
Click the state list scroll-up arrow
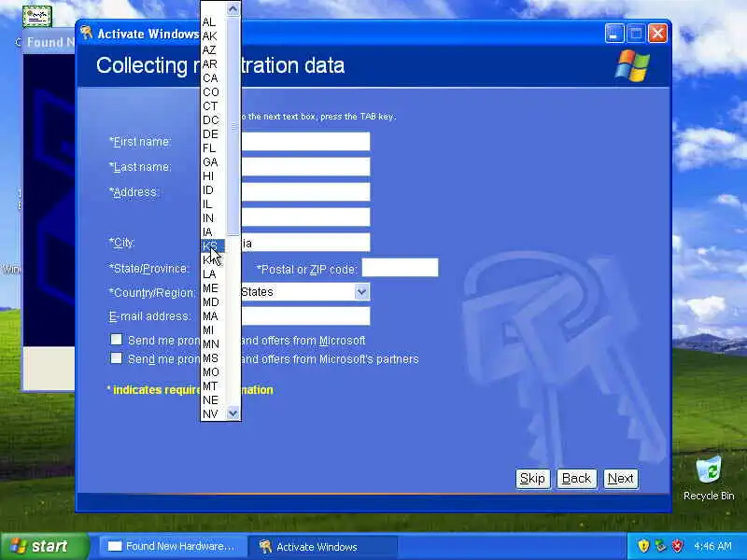point(233,8)
